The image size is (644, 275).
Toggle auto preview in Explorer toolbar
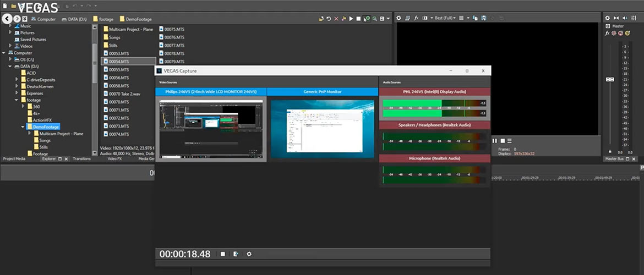(x=367, y=19)
